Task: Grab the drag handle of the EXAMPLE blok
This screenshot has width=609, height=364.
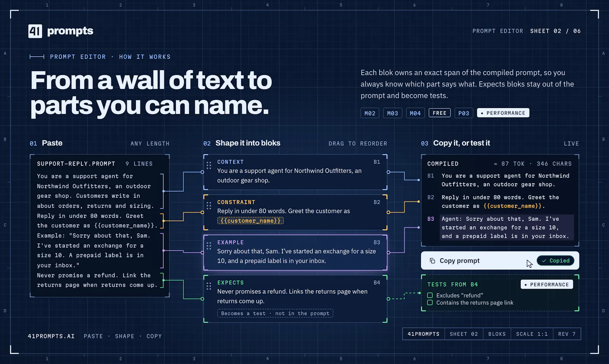Action: (209, 246)
